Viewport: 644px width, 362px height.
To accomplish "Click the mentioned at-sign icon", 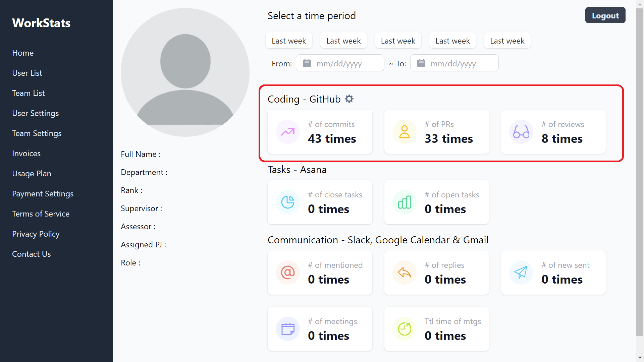I will click(x=288, y=273).
